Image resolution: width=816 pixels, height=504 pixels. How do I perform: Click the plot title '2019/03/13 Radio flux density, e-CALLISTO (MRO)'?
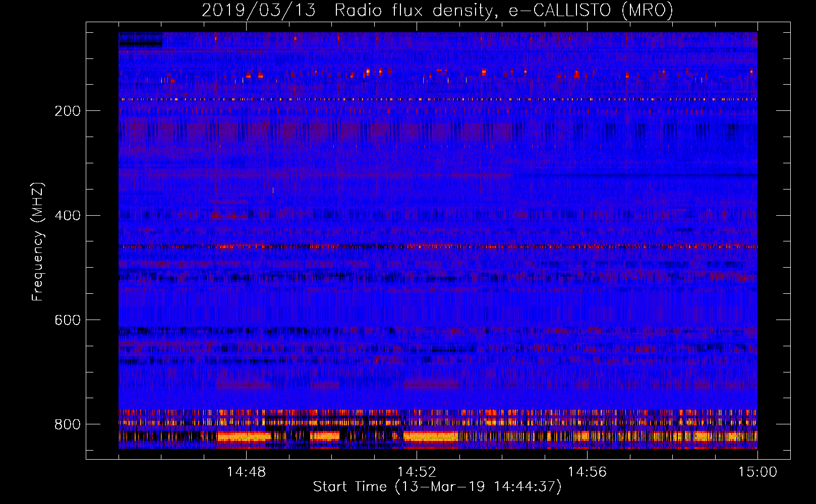(437, 10)
